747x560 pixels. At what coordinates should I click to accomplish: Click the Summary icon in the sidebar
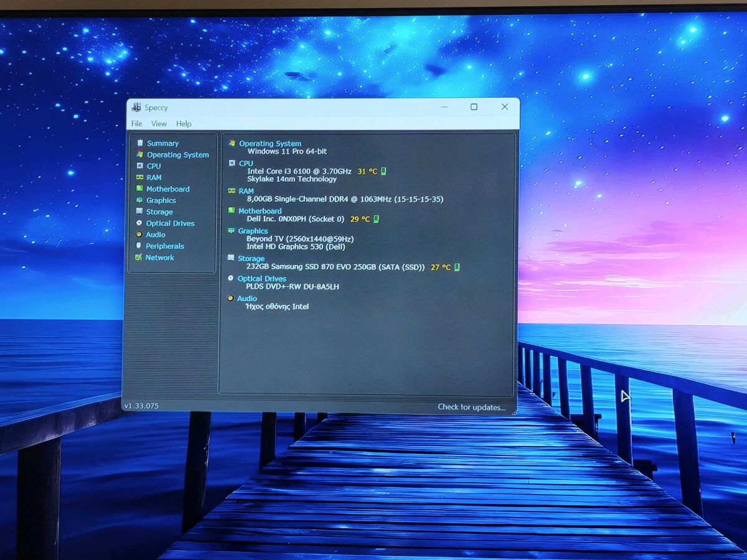coord(140,143)
